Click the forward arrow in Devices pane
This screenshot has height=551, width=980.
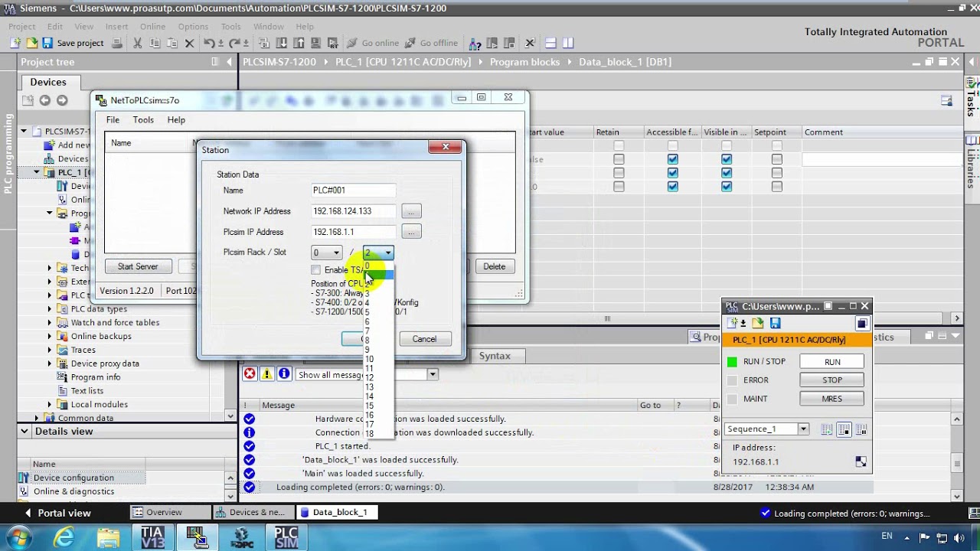(x=62, y=100)
